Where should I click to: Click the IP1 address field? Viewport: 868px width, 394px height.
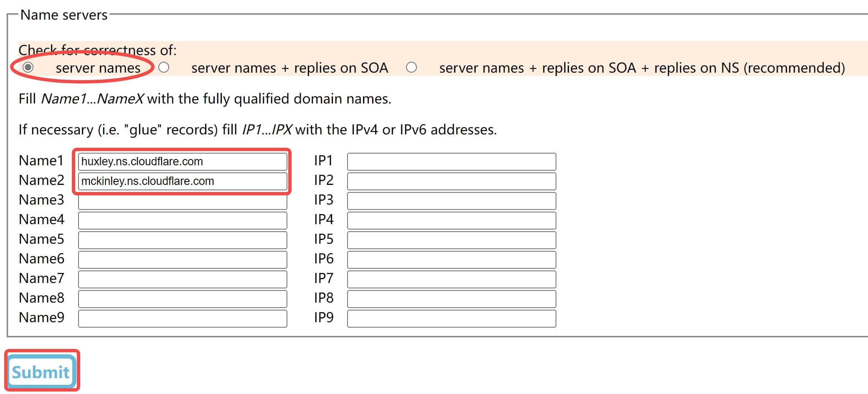451,162
